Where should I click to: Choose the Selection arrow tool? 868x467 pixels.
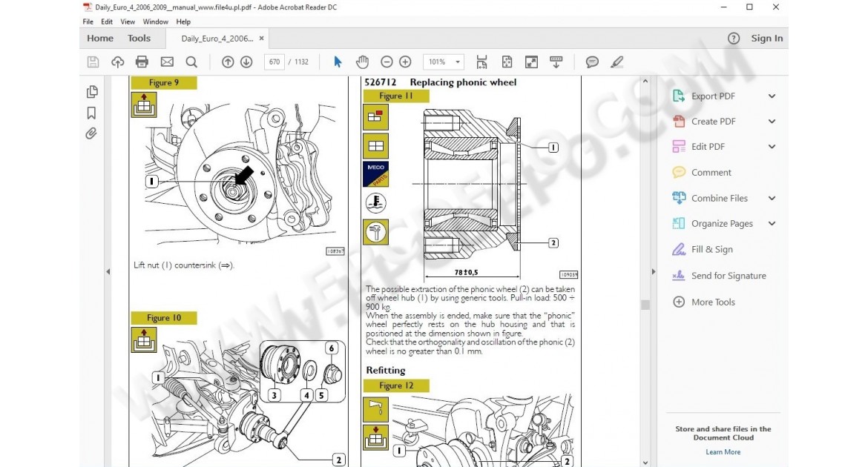pyautogui.click(x=338, y=62)
